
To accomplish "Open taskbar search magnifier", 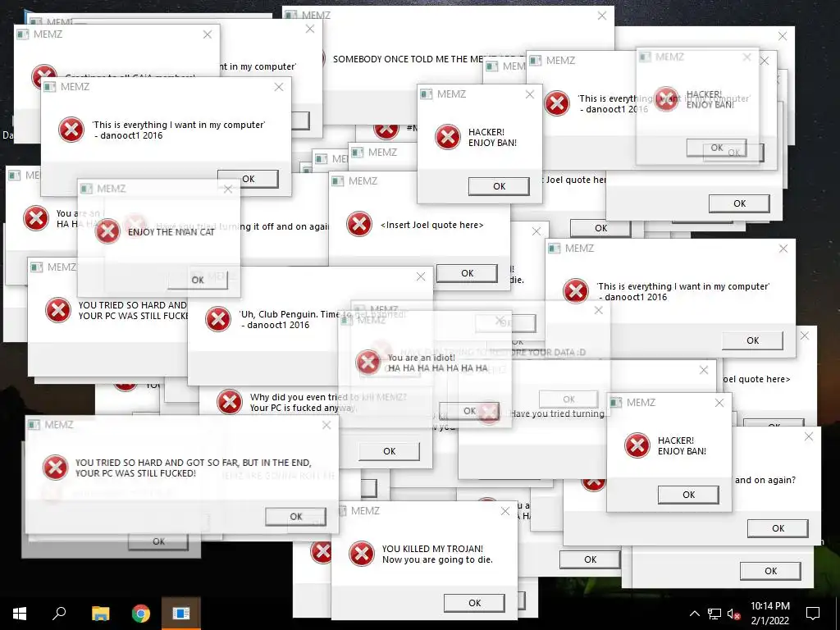I will pos(59,614).
